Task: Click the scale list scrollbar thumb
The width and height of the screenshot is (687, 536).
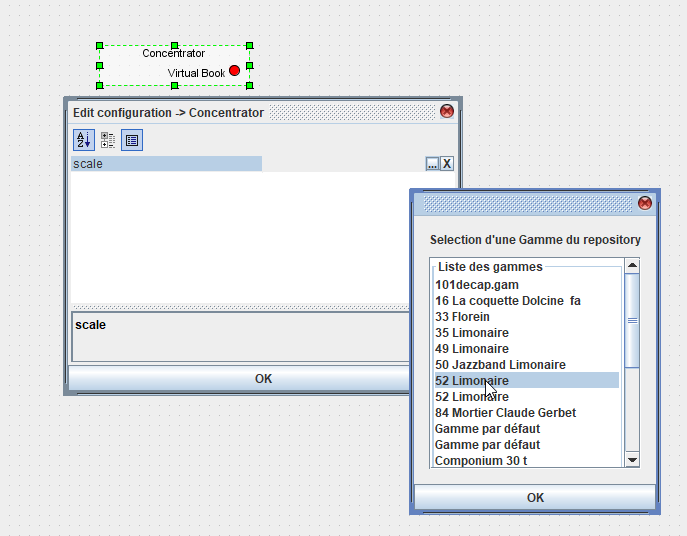Action: (x=632, y=320)
